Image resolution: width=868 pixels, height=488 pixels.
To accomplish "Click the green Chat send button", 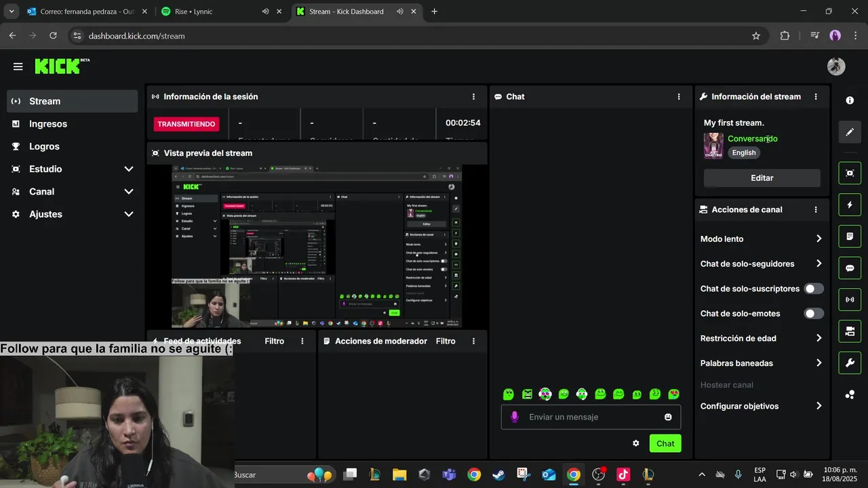I will (x=665, y=443).
